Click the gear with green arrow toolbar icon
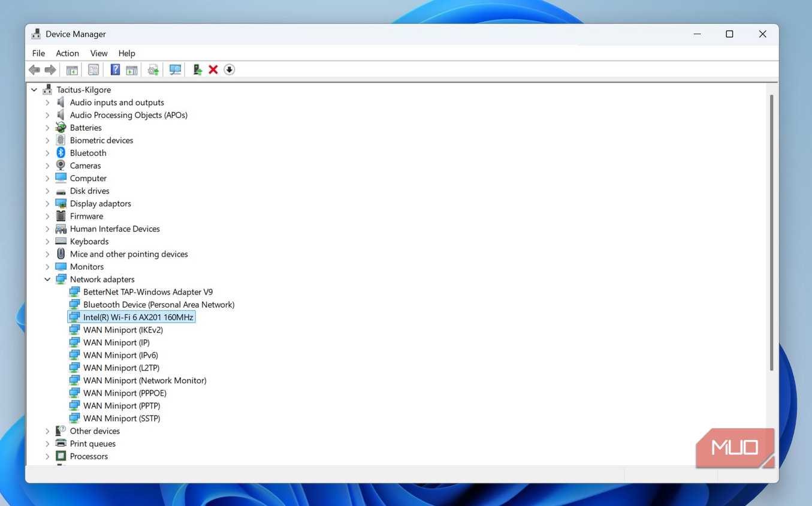812x506 pixels. [153, 70]
